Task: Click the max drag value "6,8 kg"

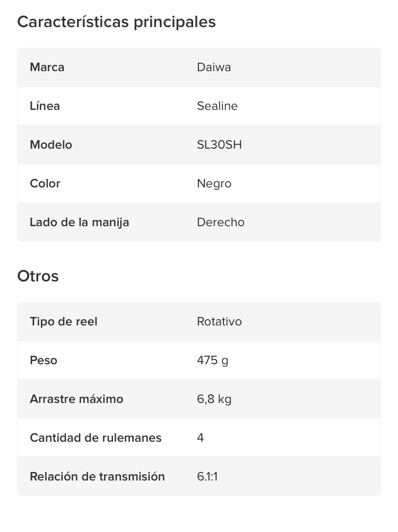Action: coord(214,399)
